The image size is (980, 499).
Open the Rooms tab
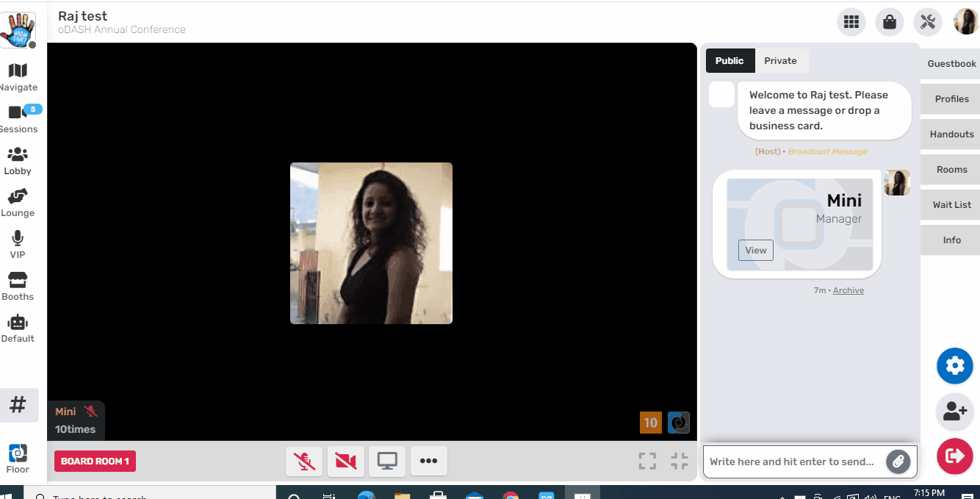point(951,170)
